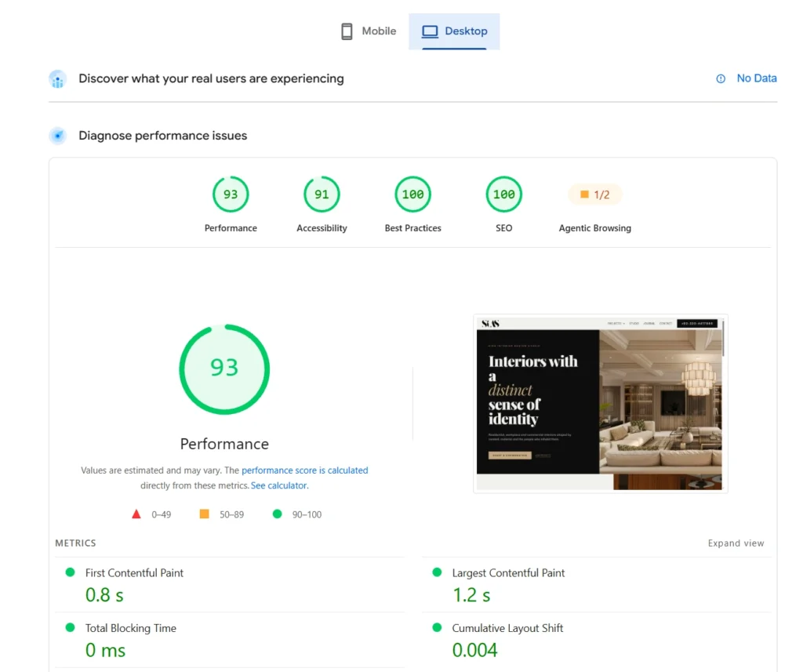Click First Contentful Paint metric label
This screenshot has width=803, height=672.
pos(134,572)
